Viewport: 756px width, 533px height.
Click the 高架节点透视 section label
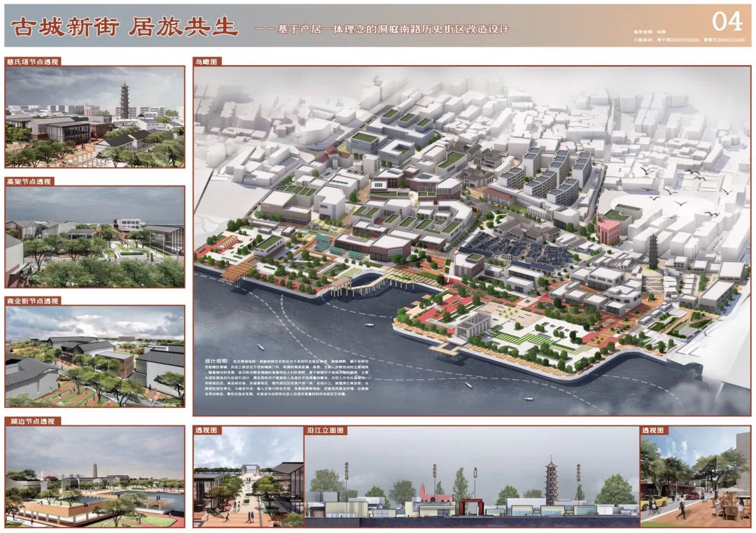coord(29,181)
